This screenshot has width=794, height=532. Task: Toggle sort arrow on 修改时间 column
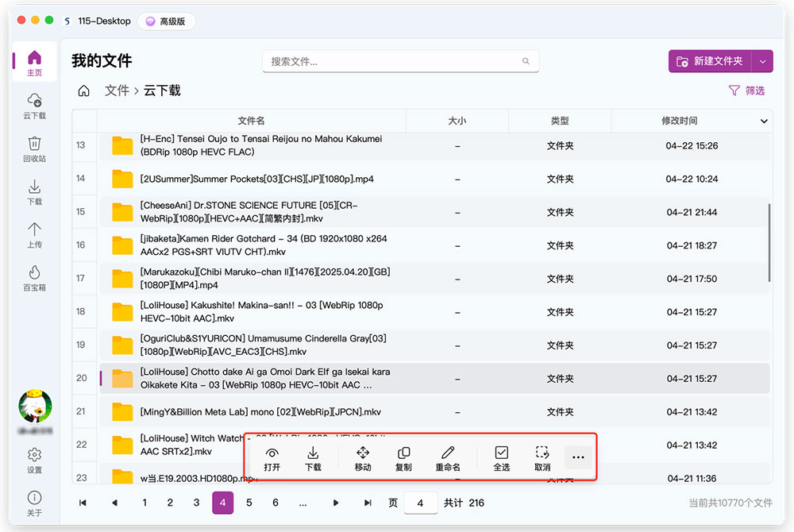coord(764,121)
